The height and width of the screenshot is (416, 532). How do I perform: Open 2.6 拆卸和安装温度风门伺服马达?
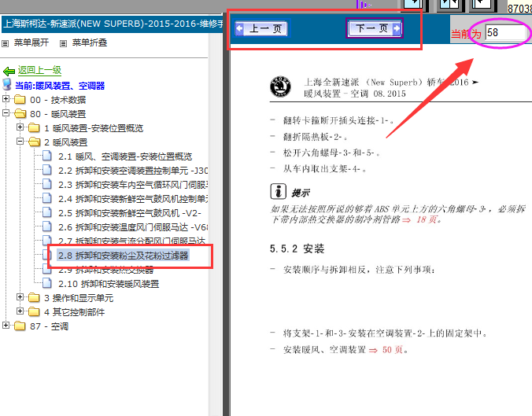(x=133, y=227)
